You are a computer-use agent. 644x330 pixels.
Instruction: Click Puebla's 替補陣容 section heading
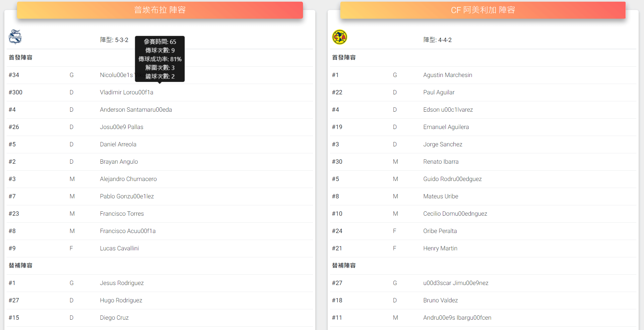point(20,266)
